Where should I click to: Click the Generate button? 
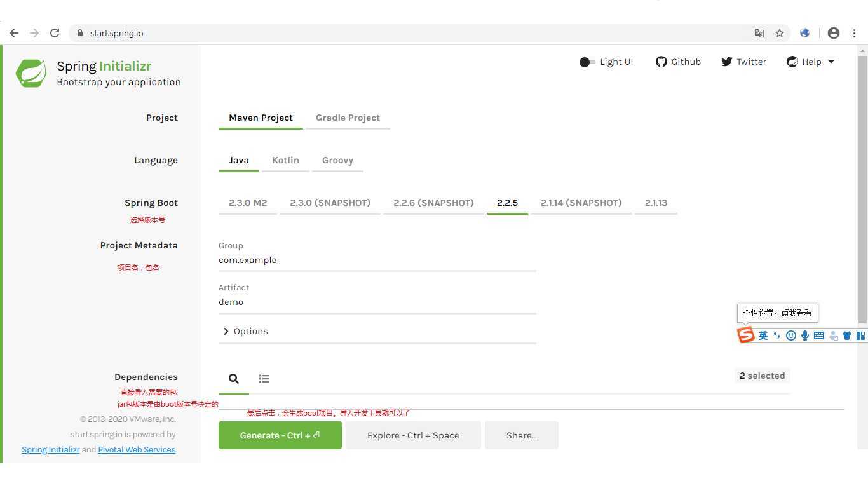click(x=280, y=435)
